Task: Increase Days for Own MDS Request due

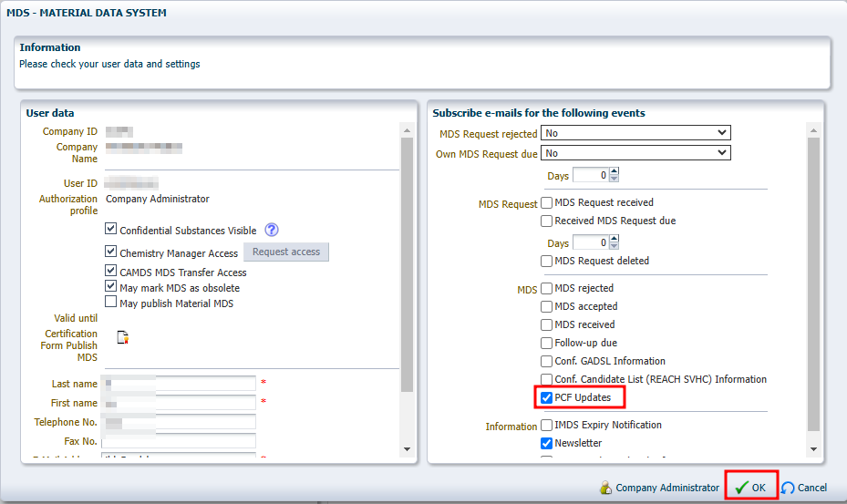Action: (614, 171)
